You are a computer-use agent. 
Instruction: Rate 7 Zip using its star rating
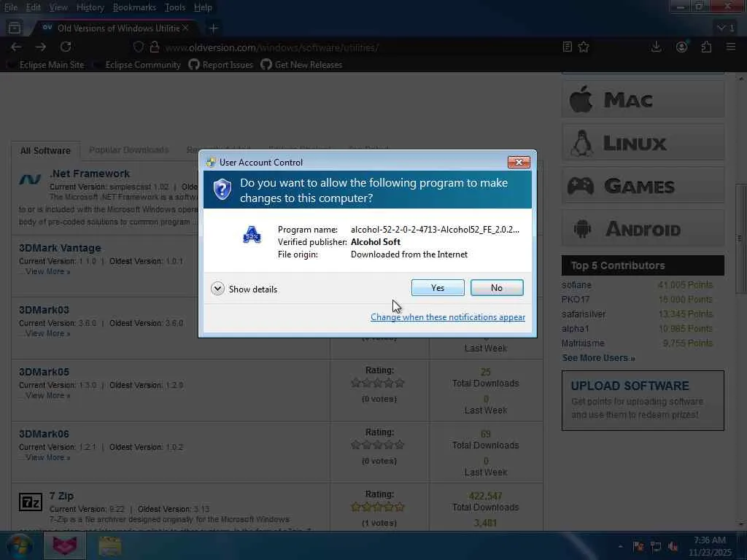pyautogui.click(x=378, y=507)
